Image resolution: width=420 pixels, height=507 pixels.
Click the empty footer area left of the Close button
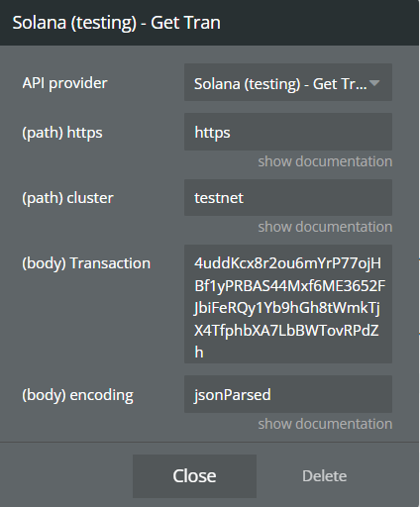click(x=66, y=476)
